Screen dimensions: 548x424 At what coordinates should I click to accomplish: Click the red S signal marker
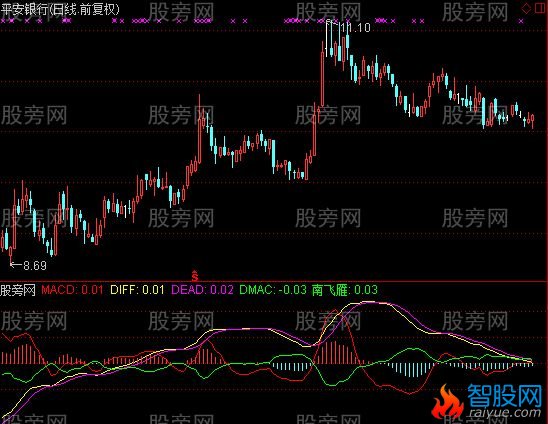click(x=195, y=276)
